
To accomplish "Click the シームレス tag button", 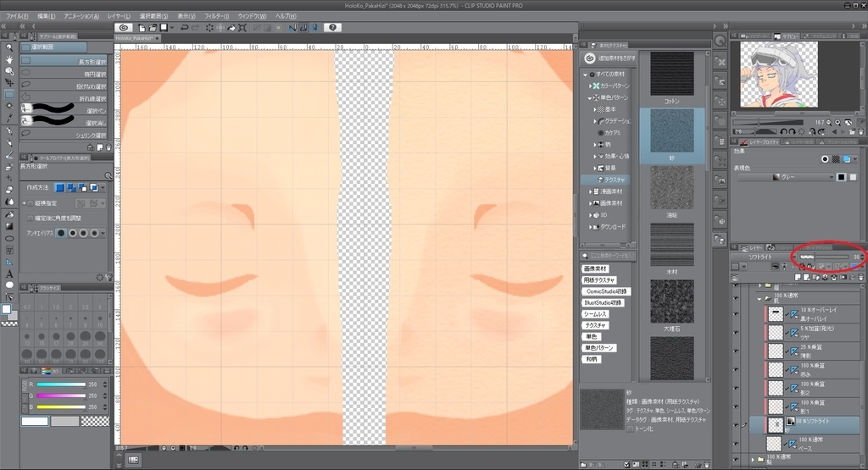I will click(595, 314).
